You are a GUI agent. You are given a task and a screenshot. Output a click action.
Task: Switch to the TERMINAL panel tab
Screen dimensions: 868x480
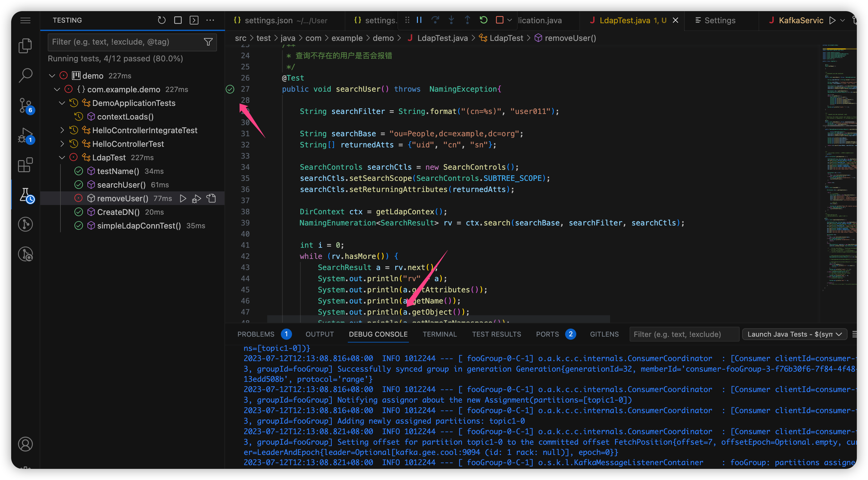(x=439, y=334)
